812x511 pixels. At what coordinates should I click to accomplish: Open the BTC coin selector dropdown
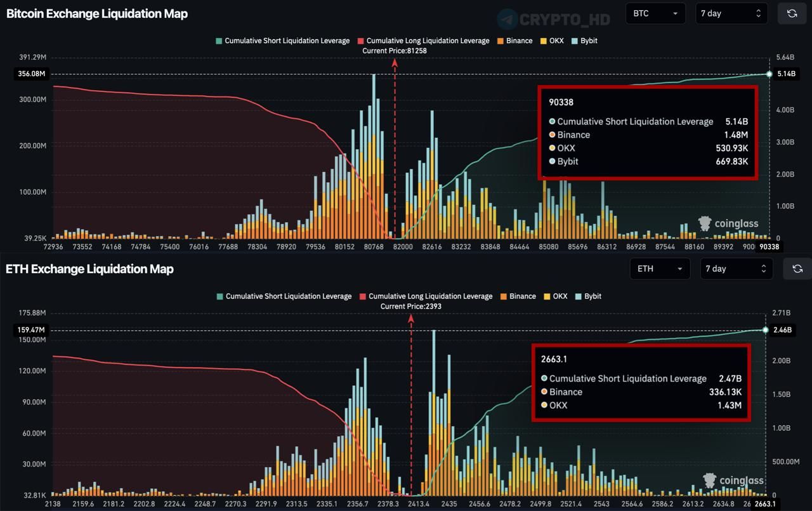655,13
